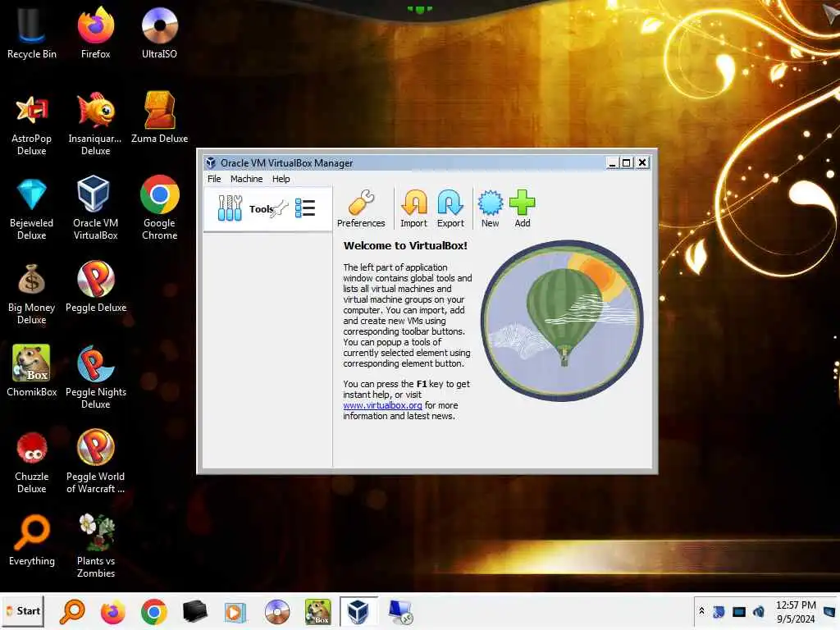Create a New virtual machine
This screenshot has width=840, height=630.
(491, 208)
